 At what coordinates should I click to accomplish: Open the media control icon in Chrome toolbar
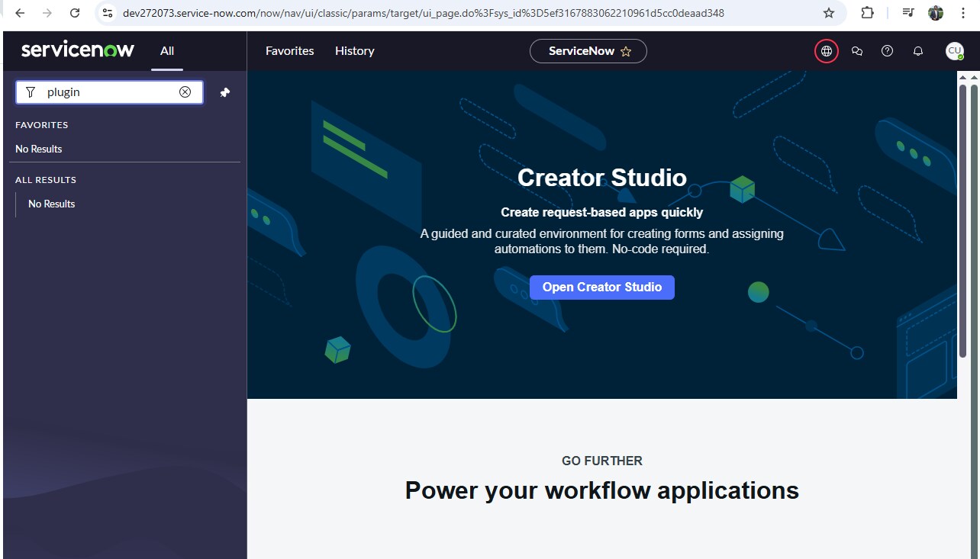(x=907, y=13)
